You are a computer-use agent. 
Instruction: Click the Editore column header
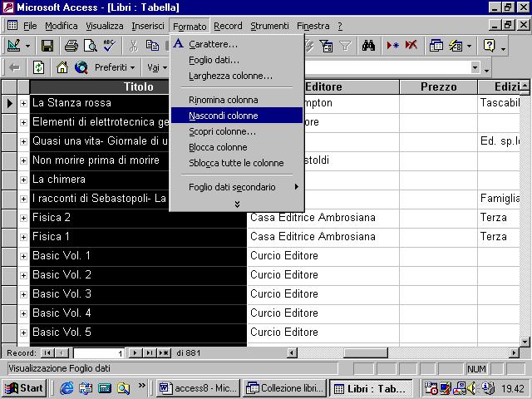[x=323, y=86]
